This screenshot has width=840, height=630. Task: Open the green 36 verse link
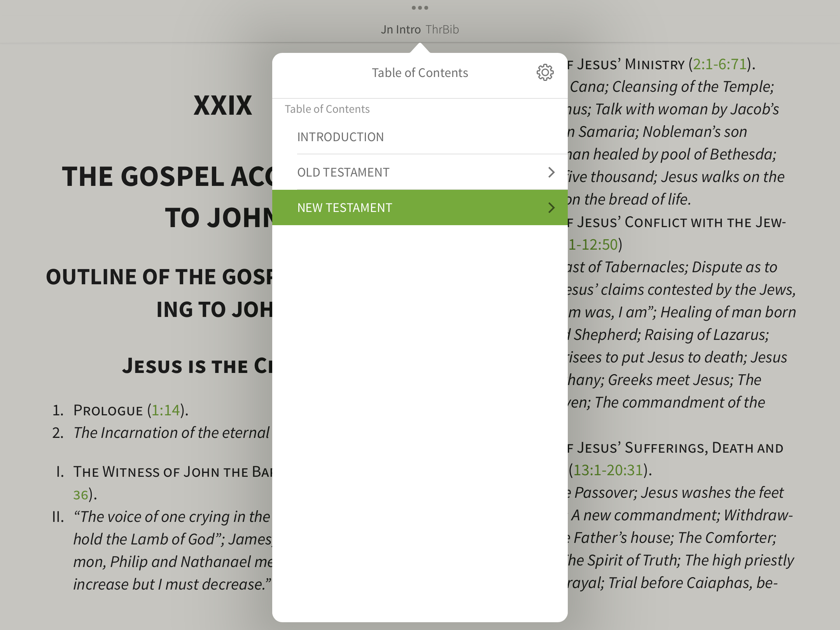tap(80, 495)
